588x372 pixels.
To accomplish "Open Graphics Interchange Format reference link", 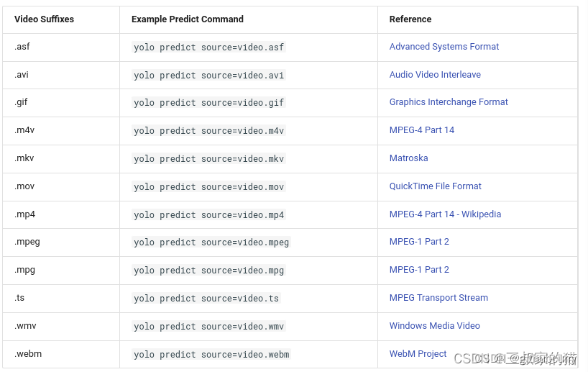I will click(x=449, y=102).
